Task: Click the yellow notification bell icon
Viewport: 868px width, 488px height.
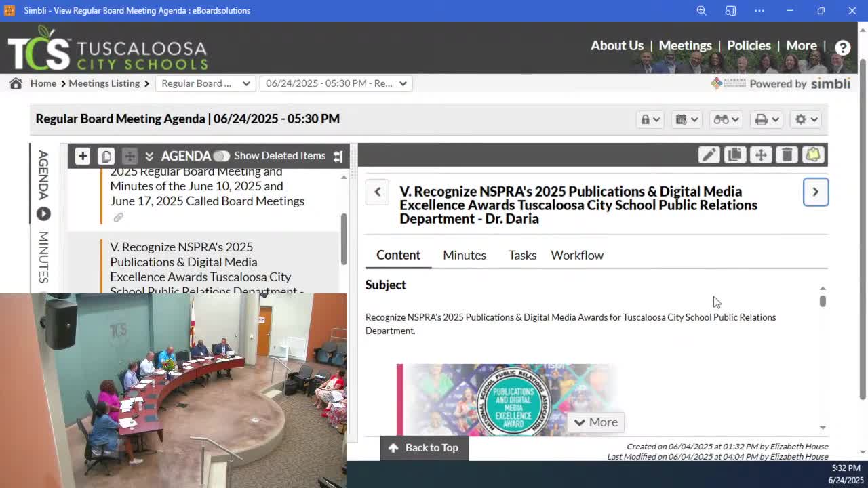Action: (x=812, y=155)
